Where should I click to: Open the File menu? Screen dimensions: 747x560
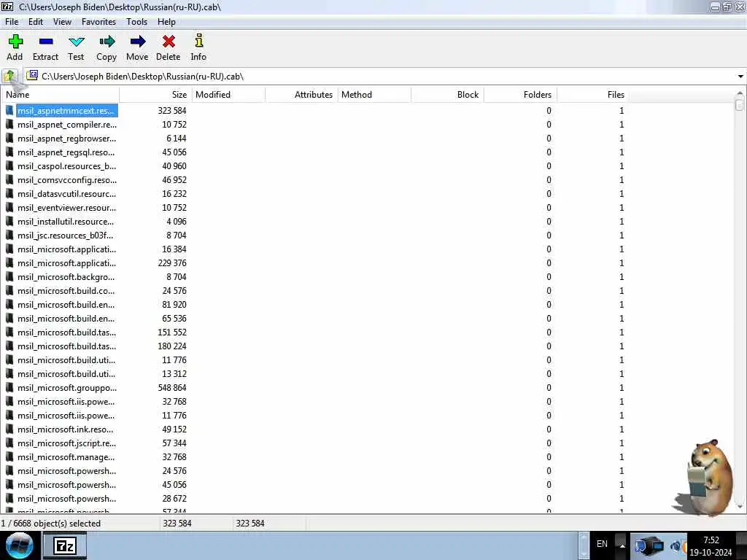tap(12, 22)
